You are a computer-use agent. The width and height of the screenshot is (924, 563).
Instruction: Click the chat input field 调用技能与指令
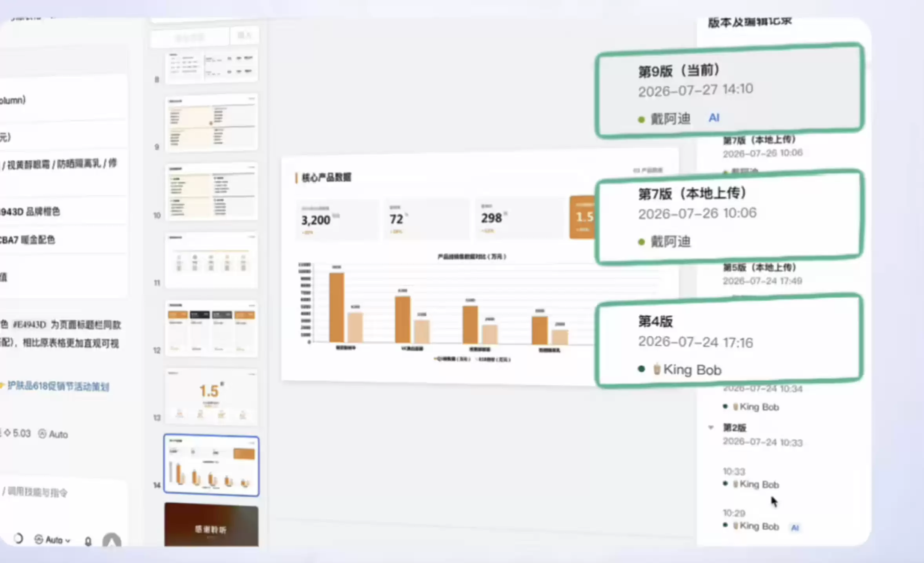tap(35, 492)
